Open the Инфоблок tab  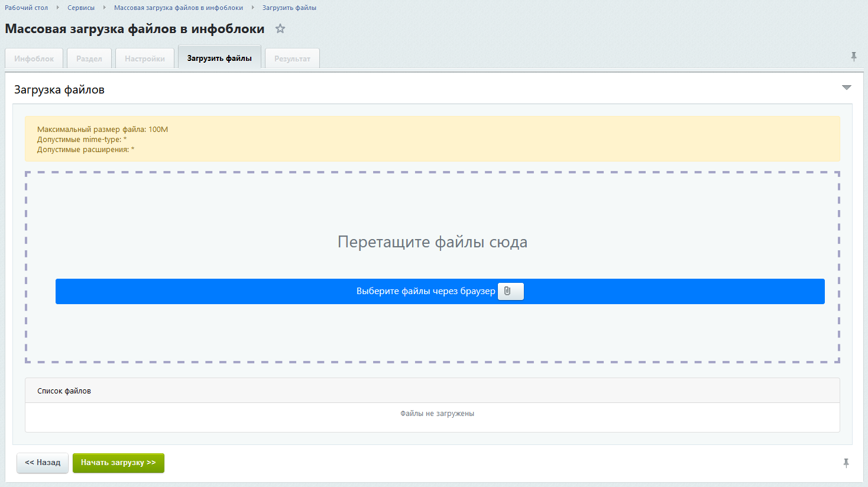point(34,59)
